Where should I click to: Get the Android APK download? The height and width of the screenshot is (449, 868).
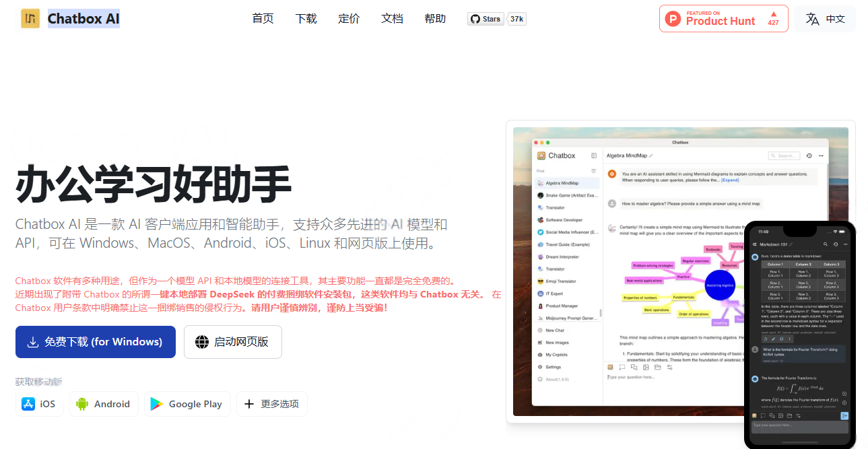103,404
